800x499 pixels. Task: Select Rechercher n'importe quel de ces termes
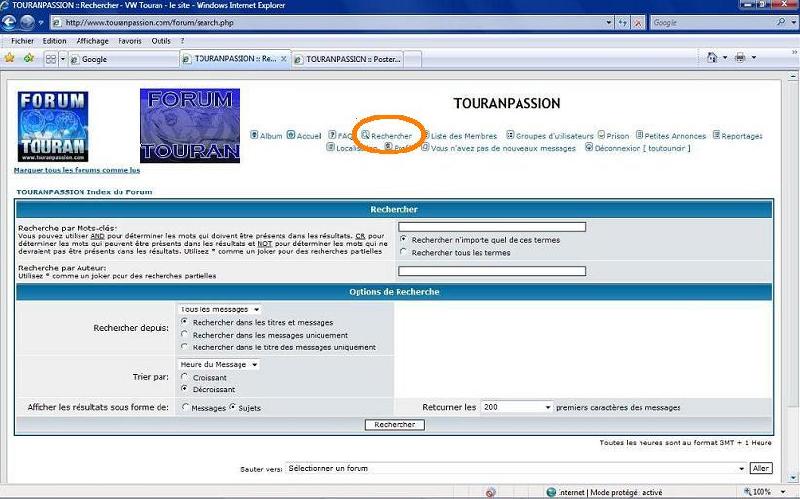404,239
